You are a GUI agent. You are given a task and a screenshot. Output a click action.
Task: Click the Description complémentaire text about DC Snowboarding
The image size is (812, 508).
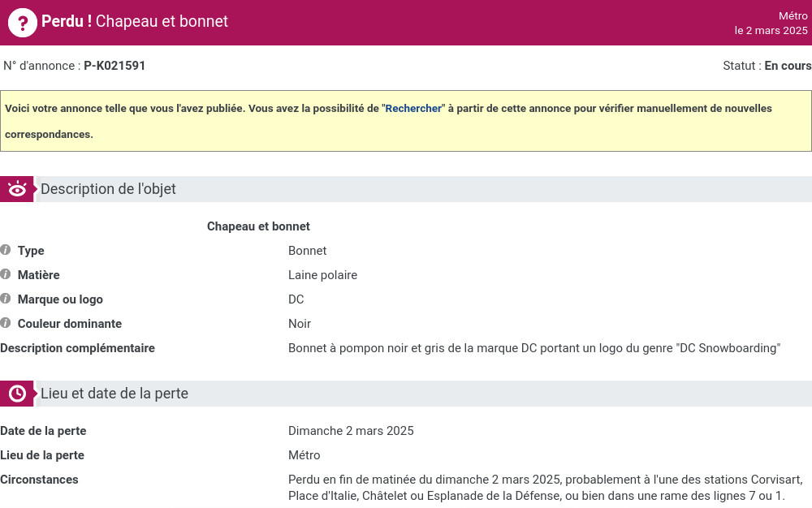point(534,348)
